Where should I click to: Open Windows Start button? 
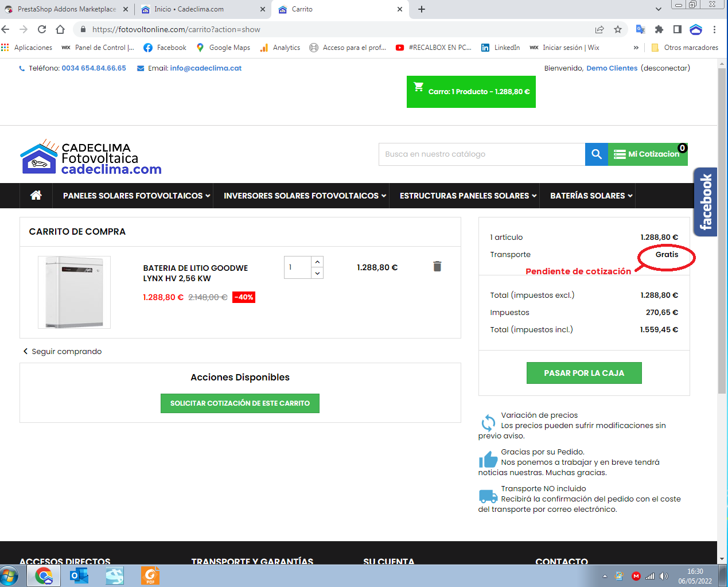(9, 576)
